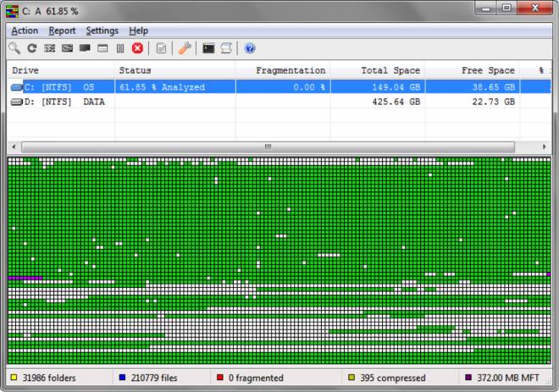The width and height of the screenshot is (559, 392).
Task: Open settings with the wrench icon
Action: point(185,48)
